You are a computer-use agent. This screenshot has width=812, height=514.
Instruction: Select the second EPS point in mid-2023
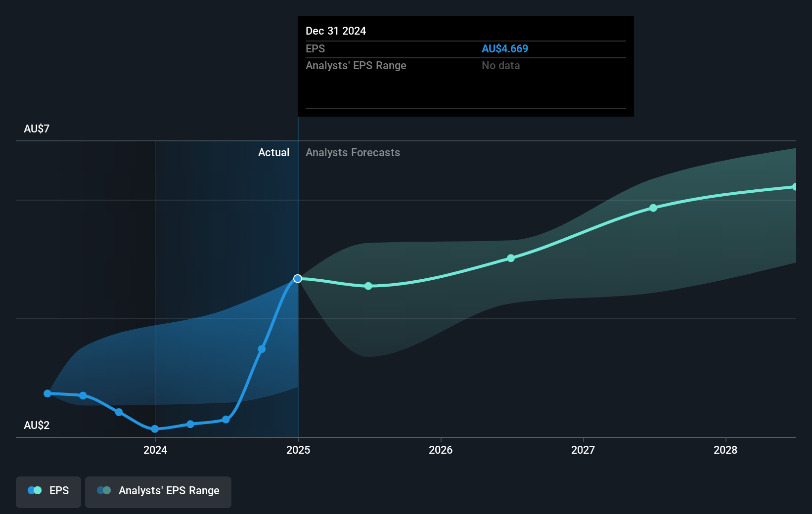coord(83,395)
